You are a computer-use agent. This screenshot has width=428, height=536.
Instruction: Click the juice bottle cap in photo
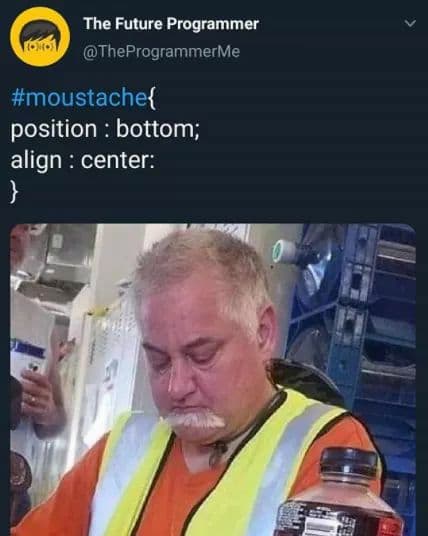click(x=350, y=464)
